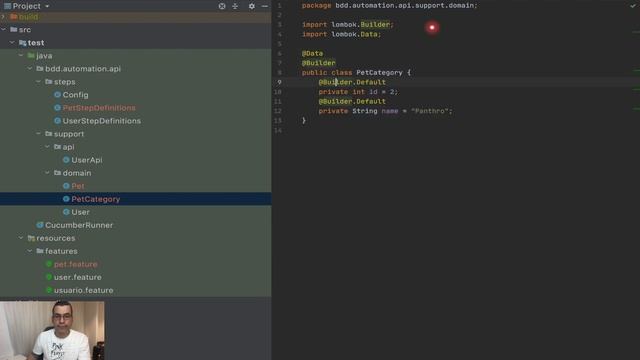Image resolution: width=640 pixels, height=360 pixels.
Task: Click the api package icon
Action: pyautogui.click(x=57, y=147)
